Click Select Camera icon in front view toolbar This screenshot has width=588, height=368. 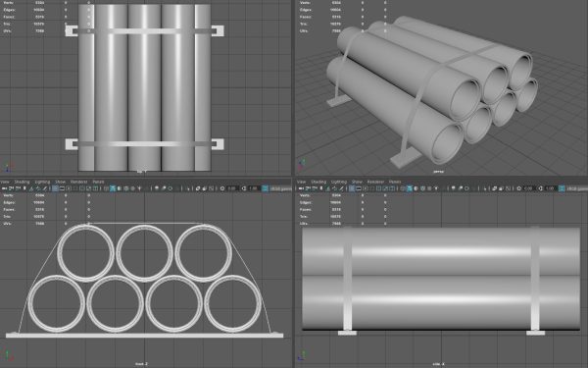point(5,188)
